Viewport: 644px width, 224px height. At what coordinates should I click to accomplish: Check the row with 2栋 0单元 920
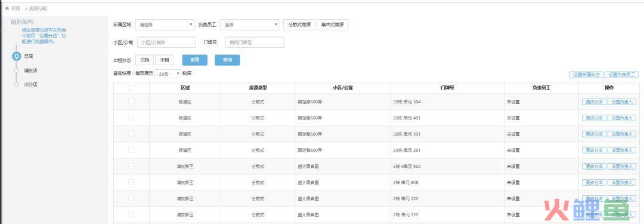pos(131,166)
